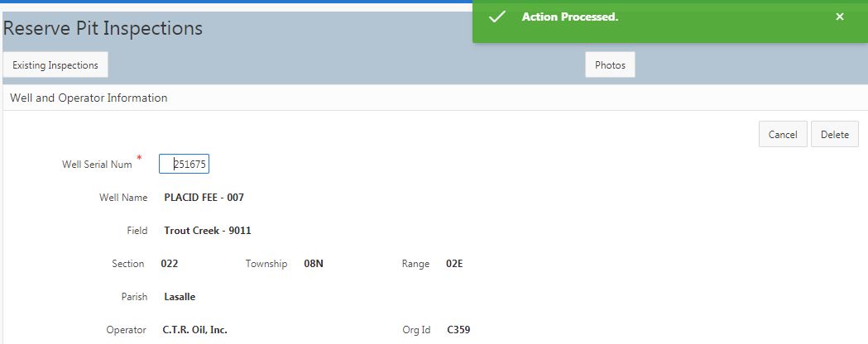Screen dimensions: 868x344
Task: Click operator name C.T.R. Oil, Inc.
Action: tap(194, 330)
